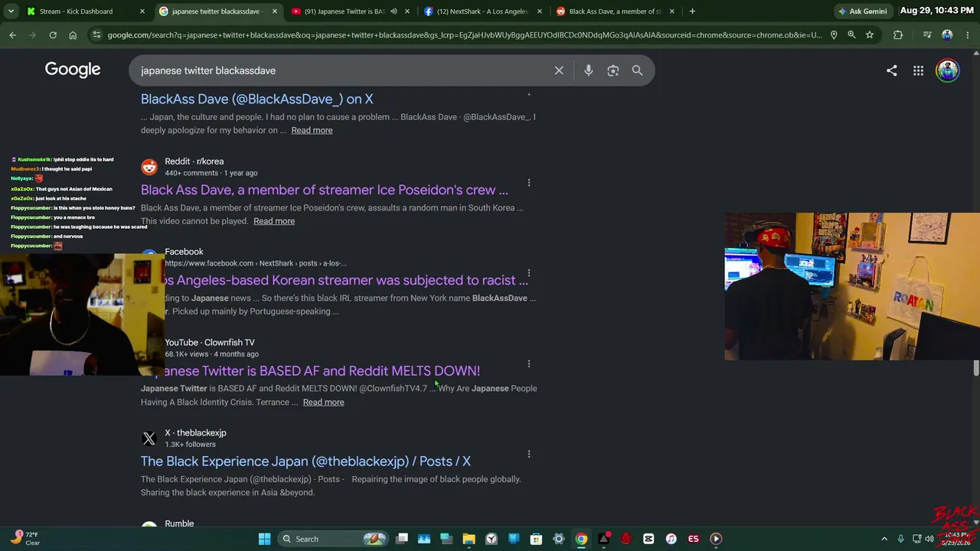
Task: Read more of the Reddit result snippet
Action: point(274,221)
